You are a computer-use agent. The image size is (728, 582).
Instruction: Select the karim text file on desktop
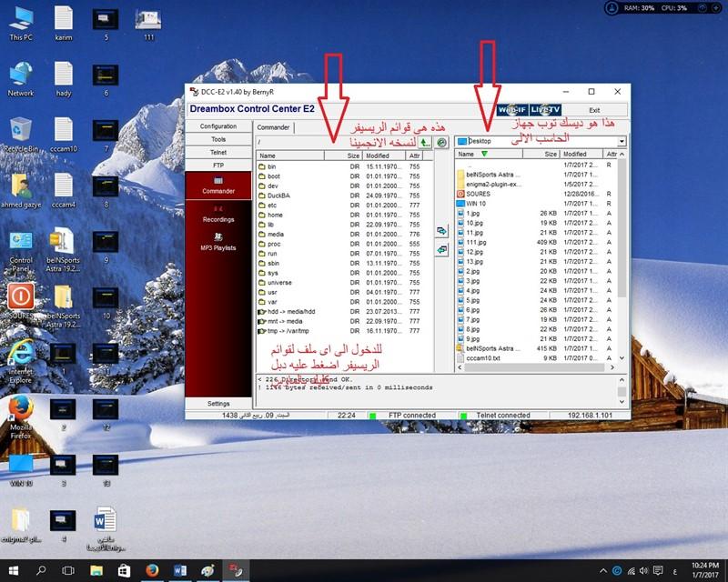(64, 25)
